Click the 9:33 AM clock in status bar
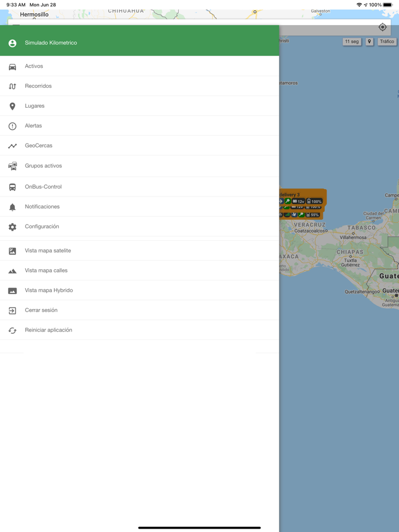 (16, 5)
